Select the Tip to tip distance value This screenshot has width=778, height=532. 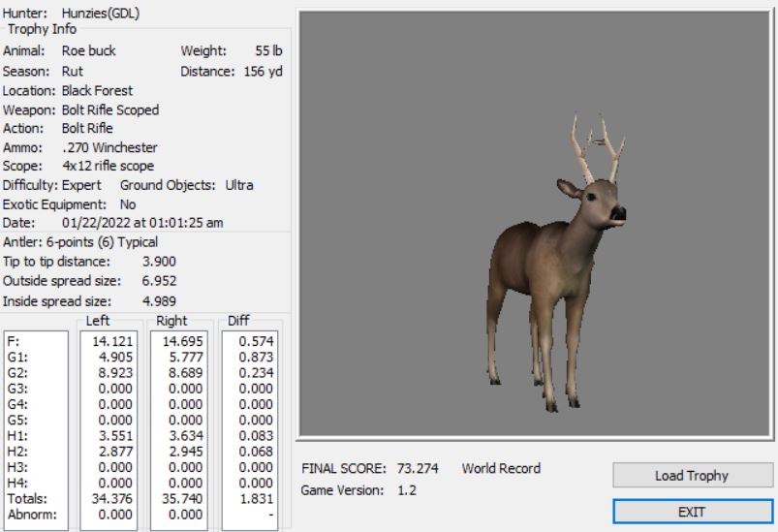point(159,262)
